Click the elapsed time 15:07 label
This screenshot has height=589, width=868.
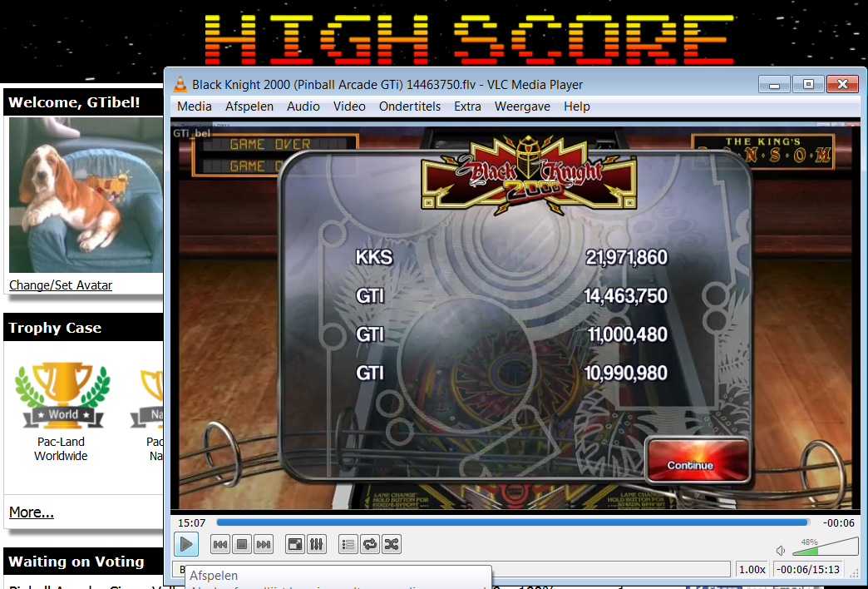[191, 522]
